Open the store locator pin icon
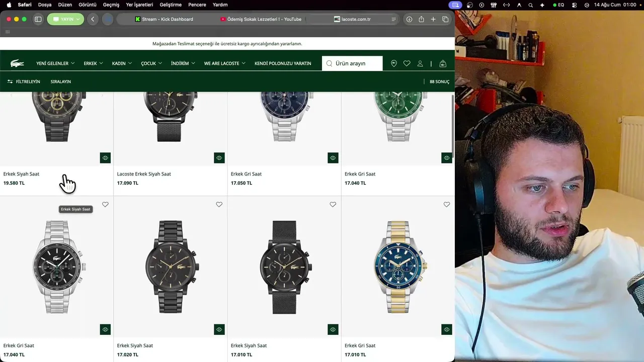 (394, 63)
